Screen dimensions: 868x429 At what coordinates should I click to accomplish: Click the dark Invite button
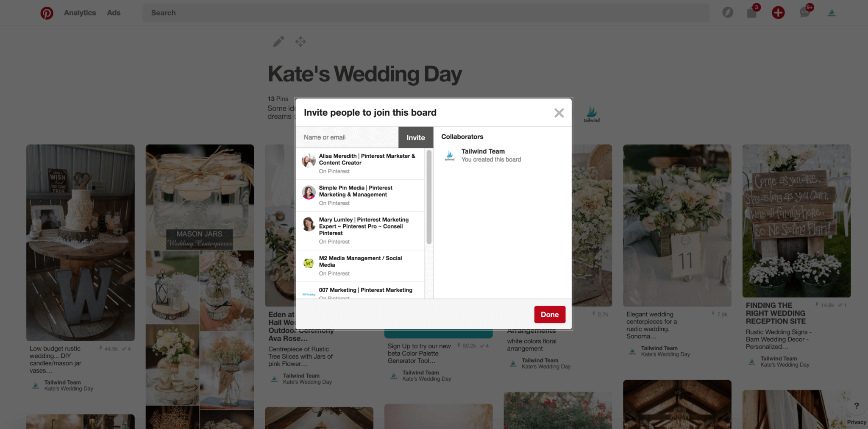[415, 137]
